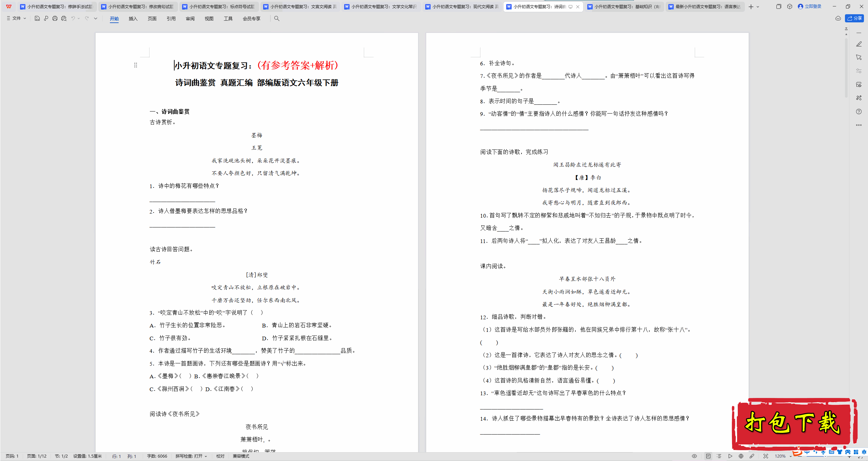Click the WPS home logo icon

(x=9, y=6)
